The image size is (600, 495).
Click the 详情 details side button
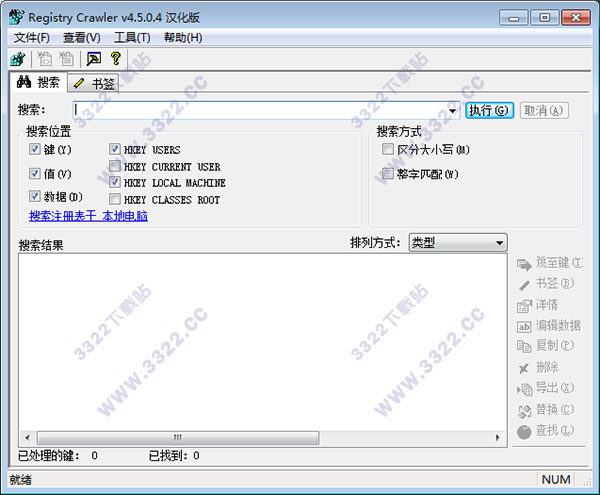click(538, 305)
